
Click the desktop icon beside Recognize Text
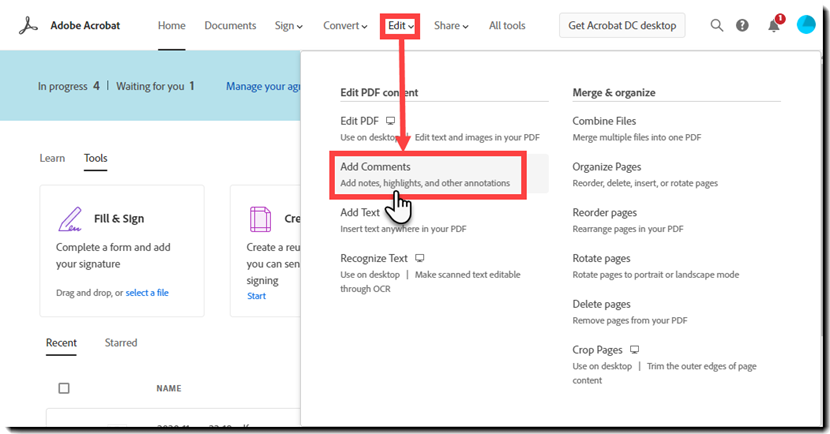(420, 258)
